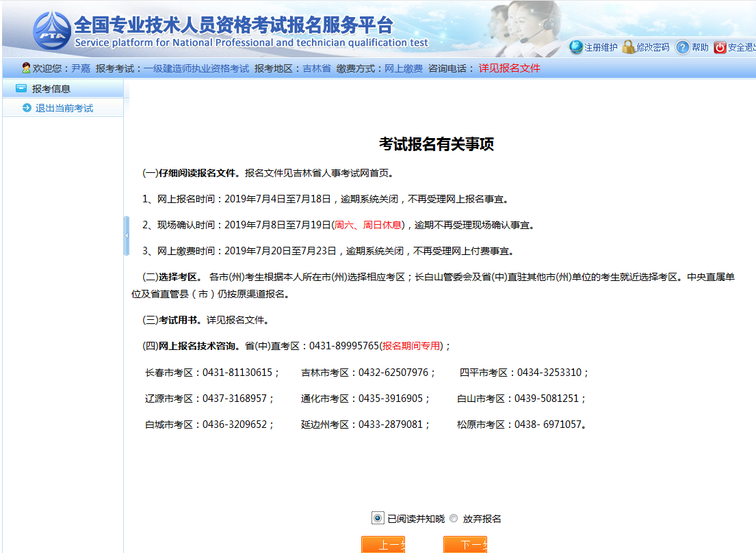
Task: Click the blue arrow icon beside 退出当前考试
Action: pos(26,107)
